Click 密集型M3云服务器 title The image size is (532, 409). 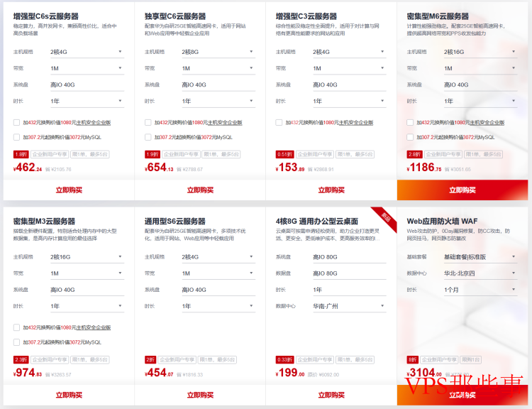pyautogui.click(x=44, y=222)
